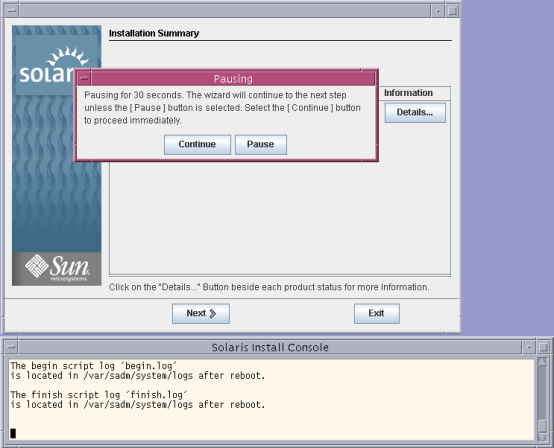Click the Installation Summary heading
Screen dimensions: 554x448
[x=154, y=33]
